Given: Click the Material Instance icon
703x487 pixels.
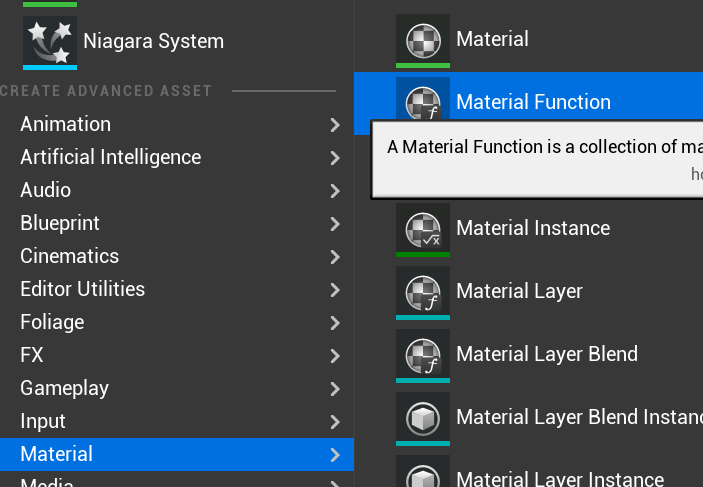Looking at the screenshot, I should coord(423,228).
